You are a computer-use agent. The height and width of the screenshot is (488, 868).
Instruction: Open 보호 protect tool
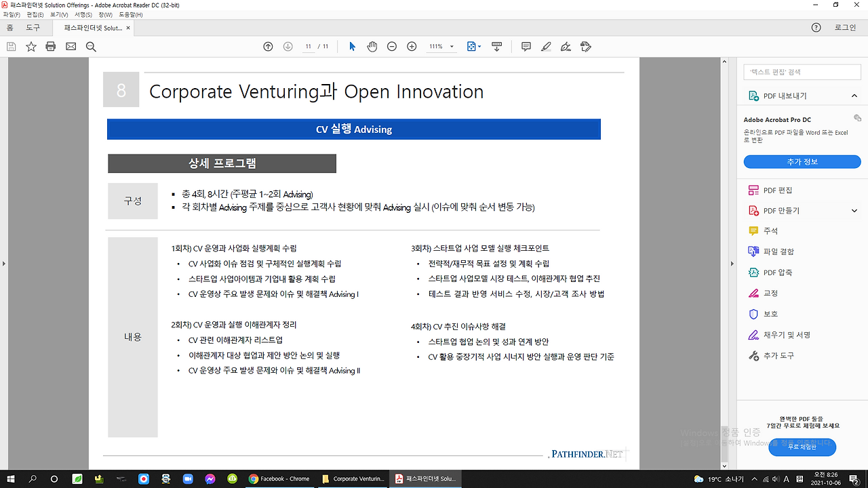762,314
